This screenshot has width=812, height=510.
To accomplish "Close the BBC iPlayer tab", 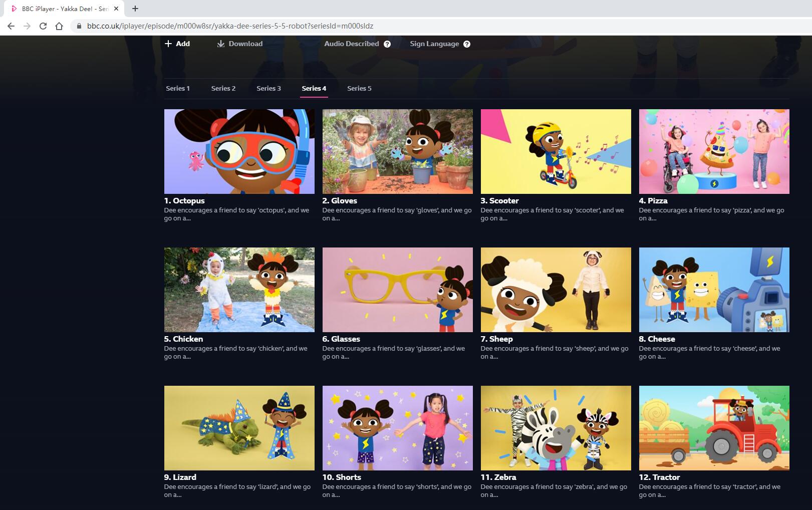I will coord(116,9).
